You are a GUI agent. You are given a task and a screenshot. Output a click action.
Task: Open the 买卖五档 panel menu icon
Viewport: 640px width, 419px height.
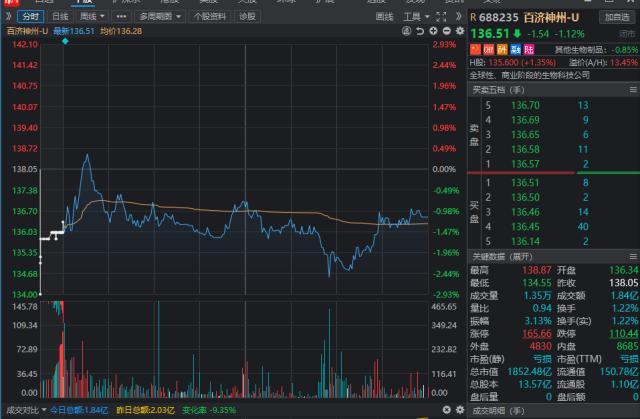click(633, 90)
